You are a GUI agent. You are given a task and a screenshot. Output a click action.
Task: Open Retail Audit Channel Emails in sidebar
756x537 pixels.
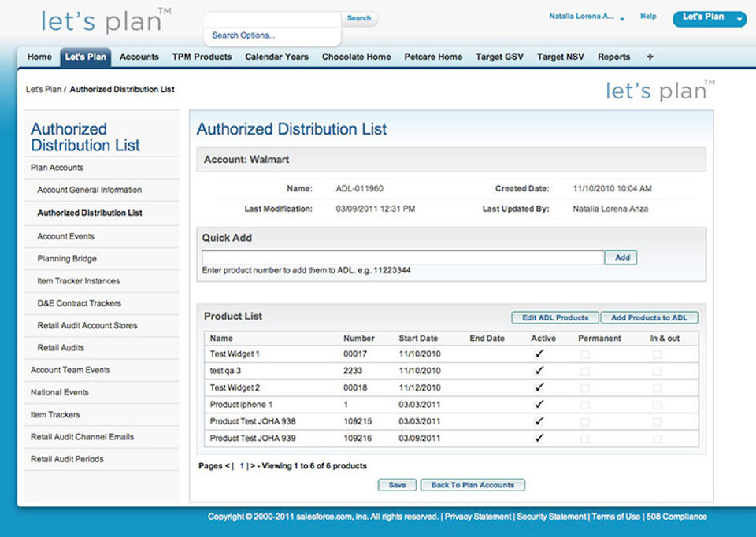pyautogui.click(x=83, y=437)
